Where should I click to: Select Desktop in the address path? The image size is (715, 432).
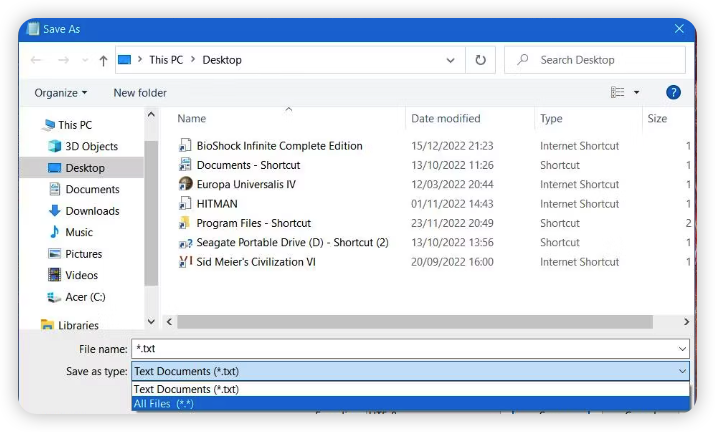222,60
